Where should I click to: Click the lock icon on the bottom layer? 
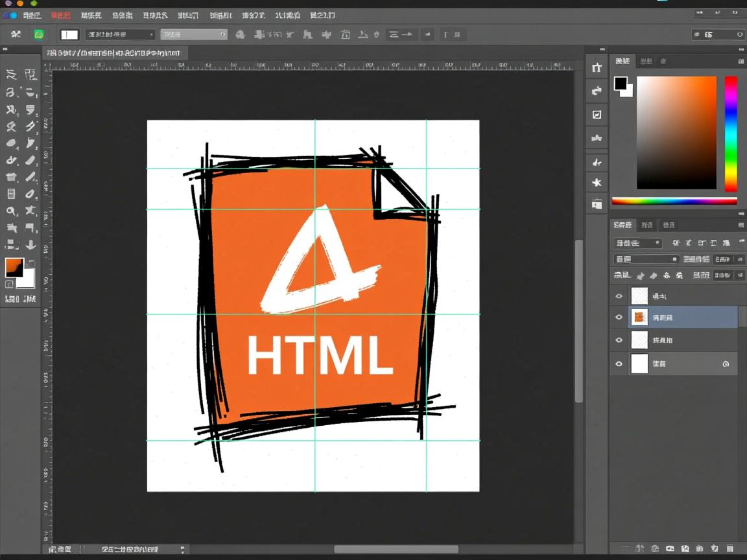point(726,364)
